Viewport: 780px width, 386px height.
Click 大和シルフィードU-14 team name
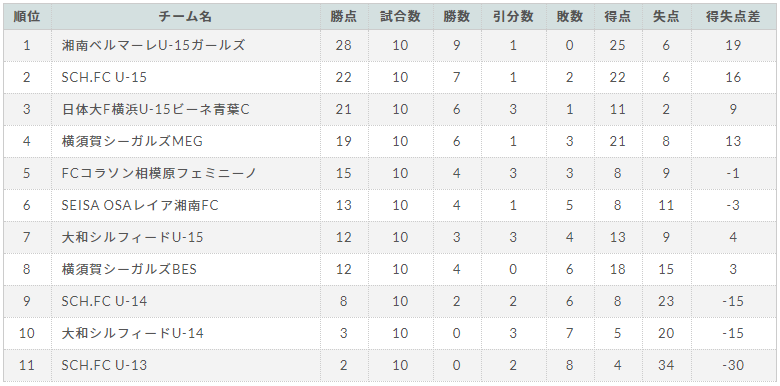132,333
